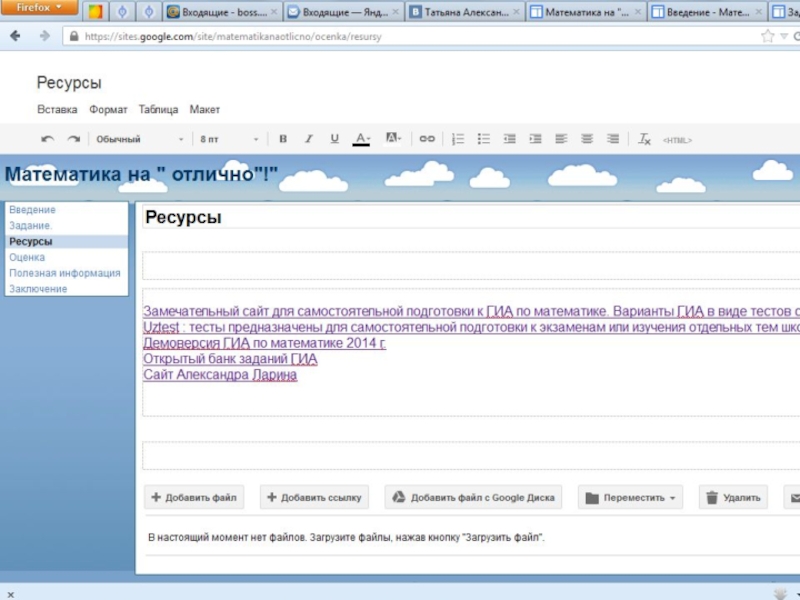Image resolution: width=800 pixels, height=600 pixels.
Task: Click the empty content block above links
Action: click(471, 265)
